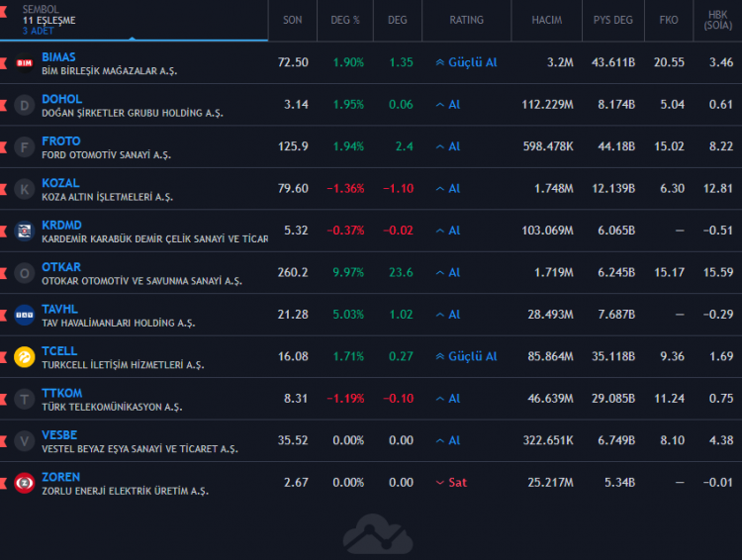742x560 pixels.
Task: Click DOHOL volume 112.229M
Action: [547, 105]
